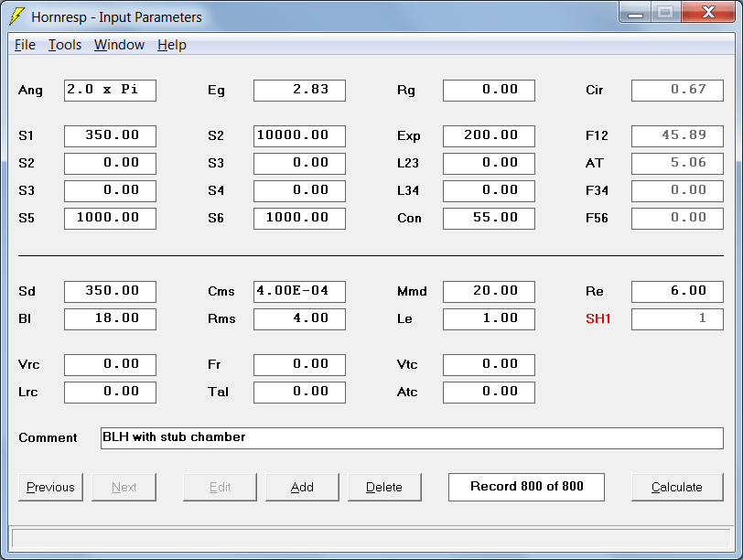Click the Previous record button
Image resolution: width=743 pixels, height=560 pixels.
coord(50,487)
